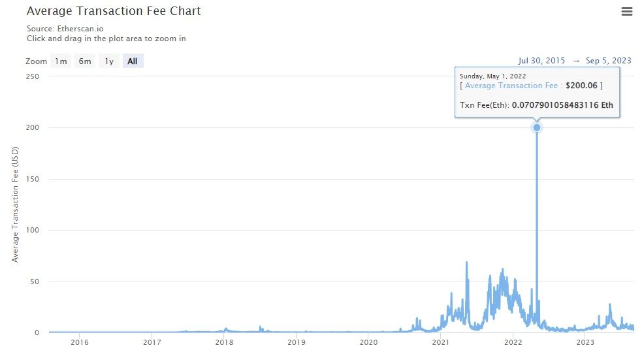Click the Source: Etherscan.io subtitle

[65, 29]
